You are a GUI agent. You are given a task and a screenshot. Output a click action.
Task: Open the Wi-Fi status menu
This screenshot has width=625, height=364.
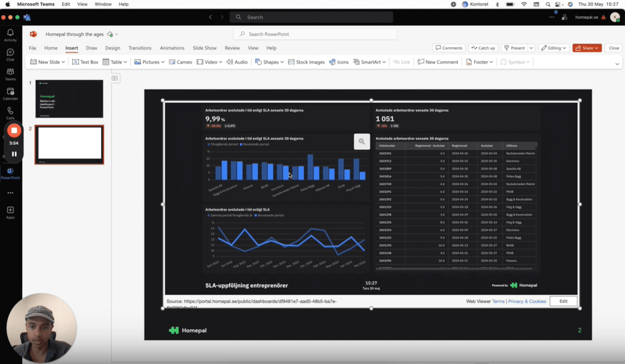[x=524, y=4]
